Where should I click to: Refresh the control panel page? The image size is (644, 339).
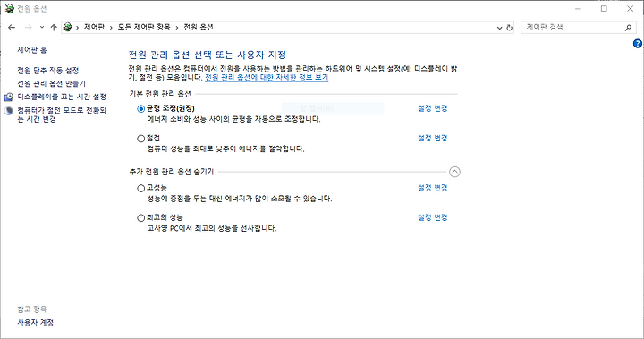[509, 28]
